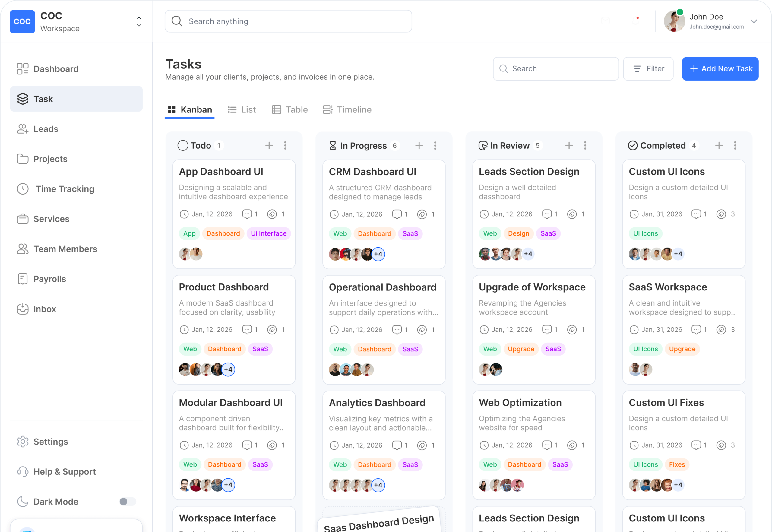772x532 pixels.
Task: Open Time Tracking from sidebar
Action: 65,189
